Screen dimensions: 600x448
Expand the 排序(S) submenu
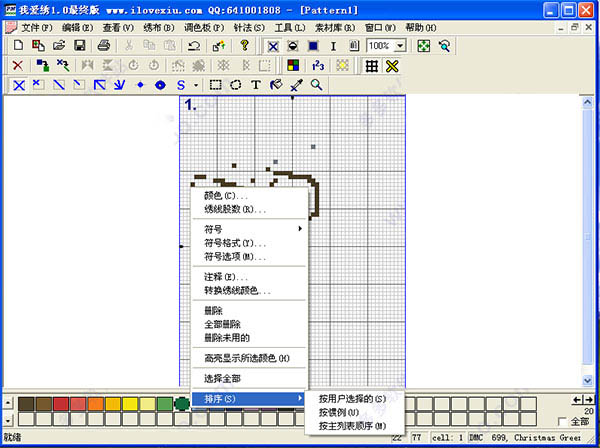coord(248,399)
